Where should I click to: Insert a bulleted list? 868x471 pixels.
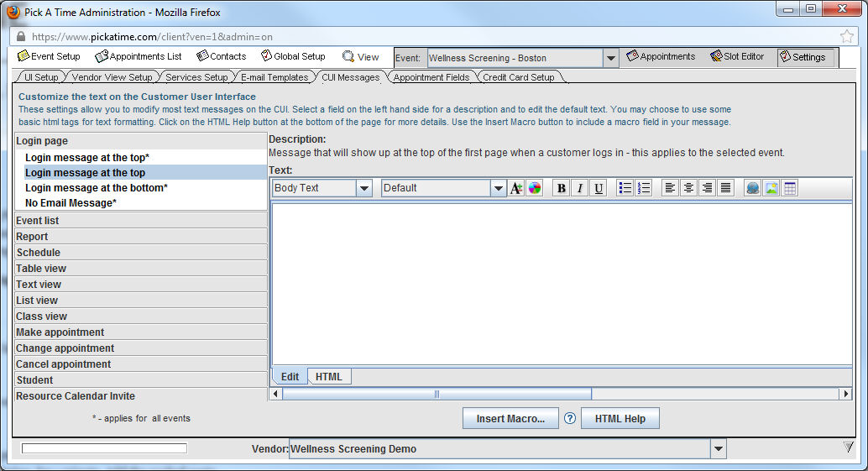tap(625, 188)
